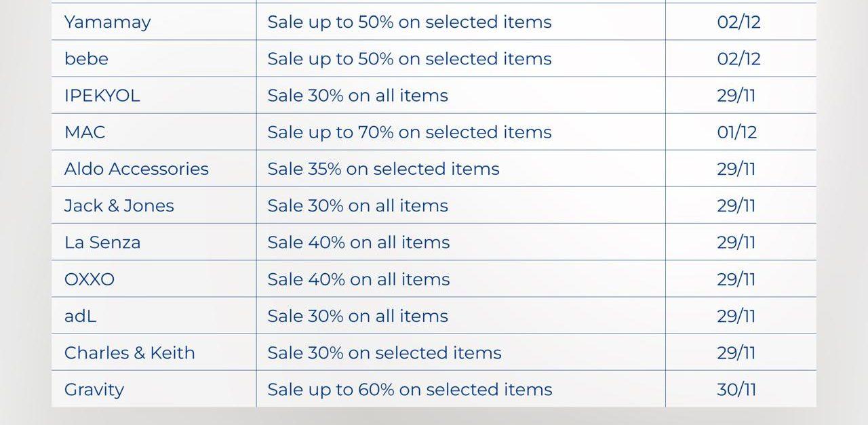Click the IPEKYOL brand cell

(102, 96)
